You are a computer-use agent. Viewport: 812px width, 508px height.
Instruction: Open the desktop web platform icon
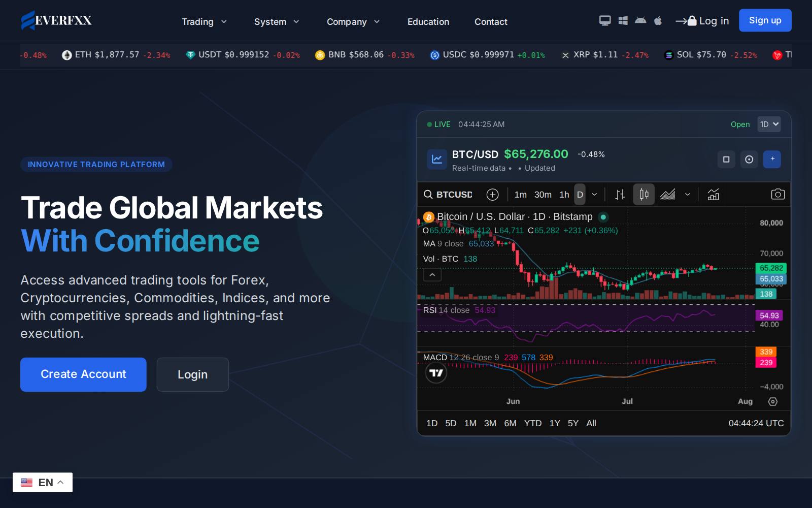605,21
